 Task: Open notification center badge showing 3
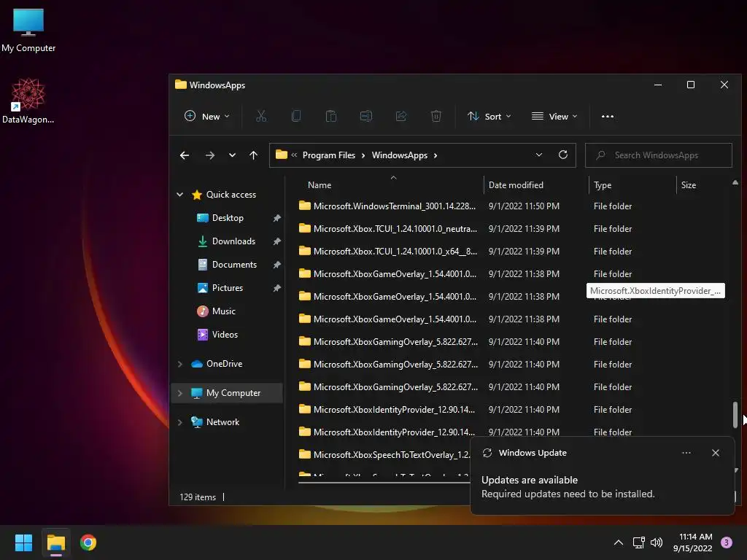pyautogui.click(x=727, y=542)
